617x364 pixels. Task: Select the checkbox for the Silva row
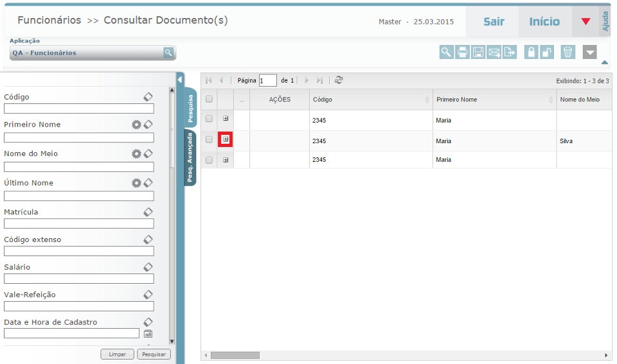pos(209,140)
